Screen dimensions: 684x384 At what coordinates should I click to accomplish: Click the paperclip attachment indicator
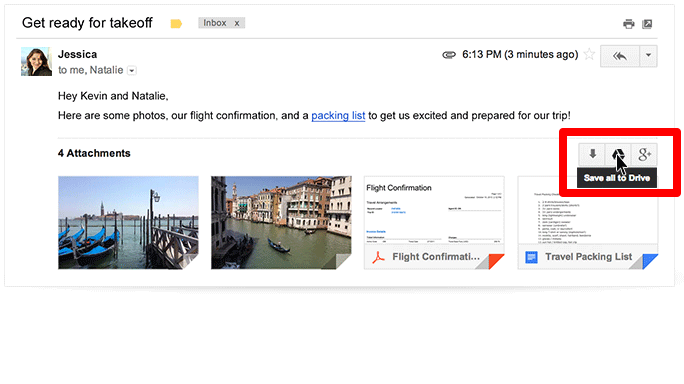click(x=449, y=55)
